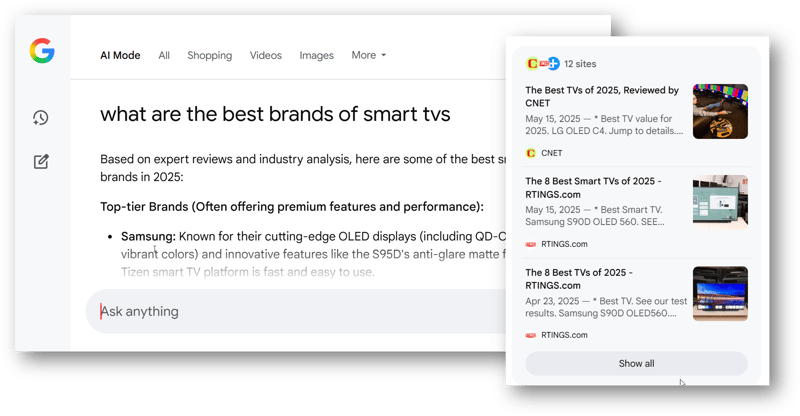This screenshot has height=416, width=800.
Task: Click the May 15, 2025 CNET snippet text
Action: coord(605,125)
